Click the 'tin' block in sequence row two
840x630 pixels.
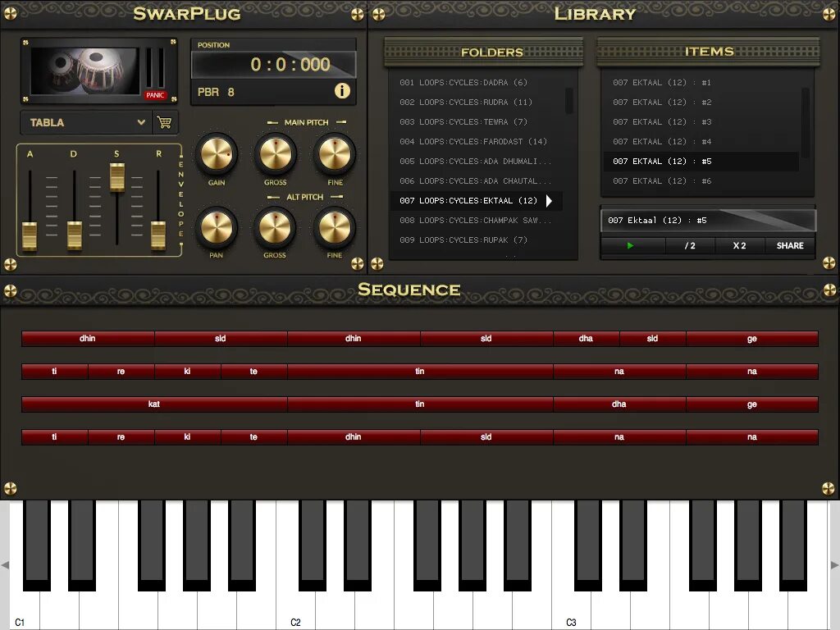point(420,372)
